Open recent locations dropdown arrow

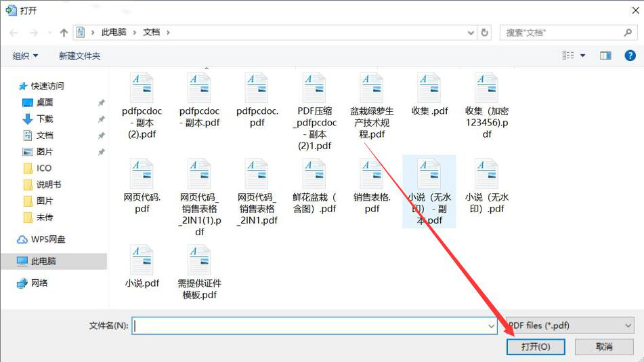pyautogui.click(x=49, y=33)
